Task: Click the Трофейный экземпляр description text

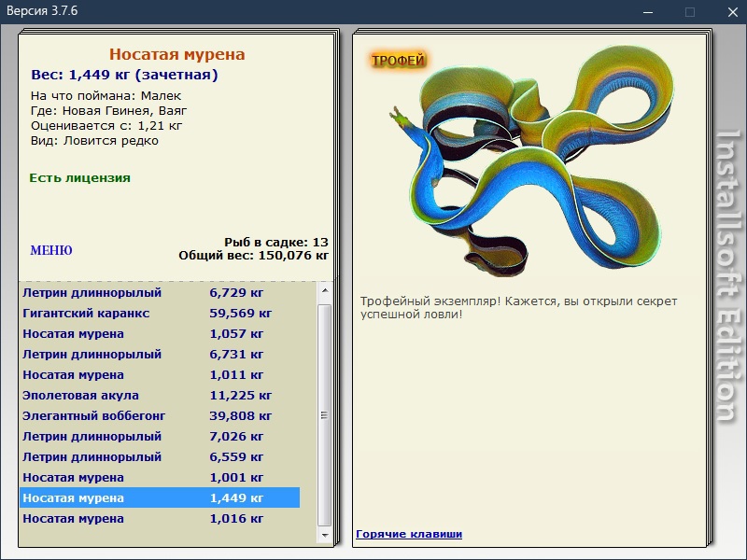Action: tap(518, 308)
